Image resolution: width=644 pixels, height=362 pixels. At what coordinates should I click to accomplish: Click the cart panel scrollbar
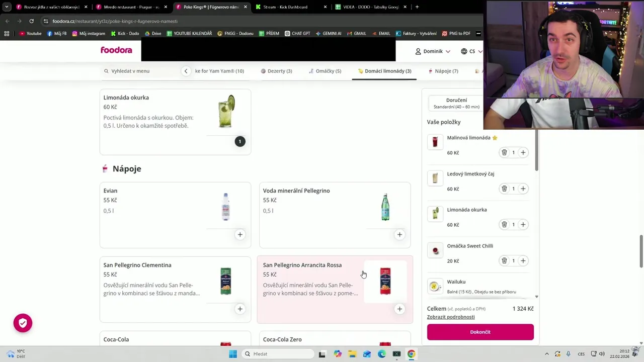[537, 151]
